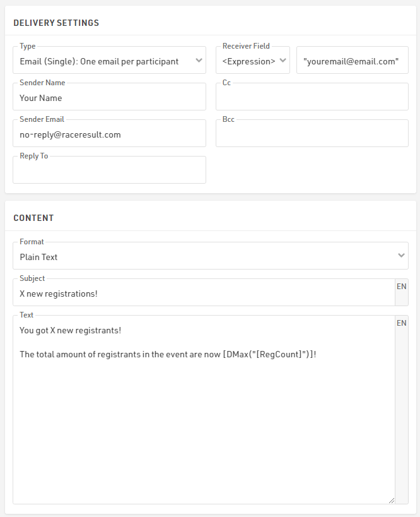Click the DMax RegCount expression line in text
The image size is (420, 517).
168,354
